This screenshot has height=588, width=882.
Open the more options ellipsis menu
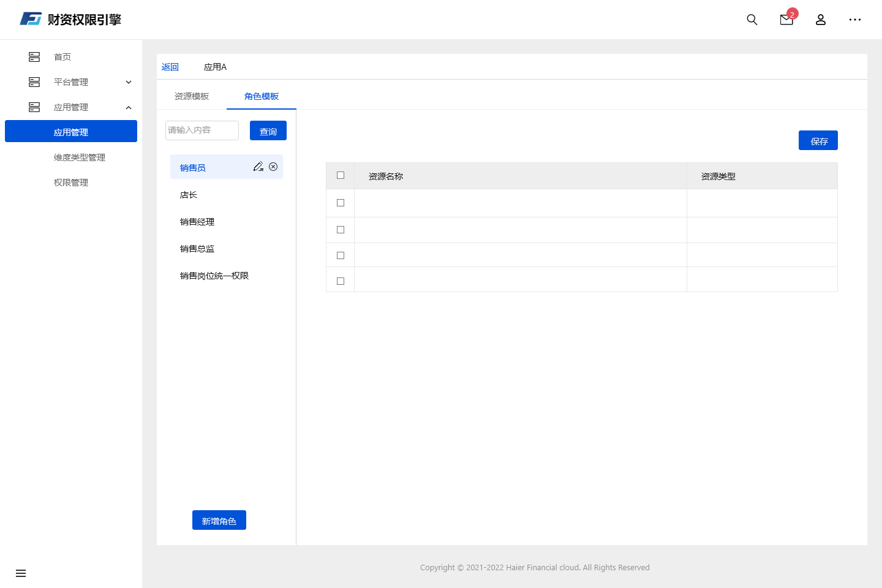pos(855,20)
